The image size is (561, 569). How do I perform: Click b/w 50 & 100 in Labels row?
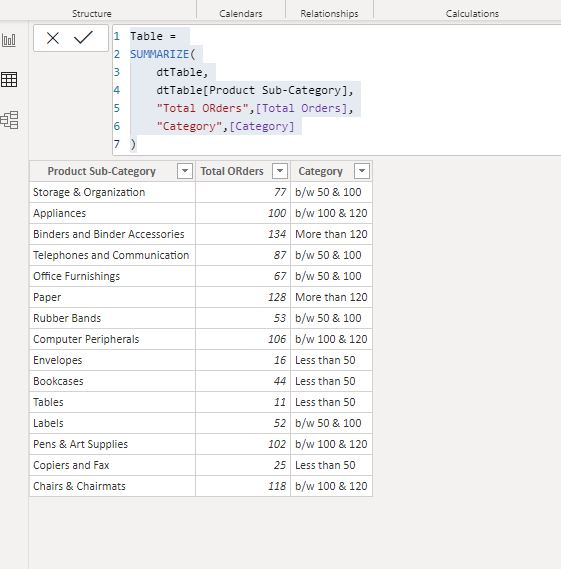tap(328, 423)
